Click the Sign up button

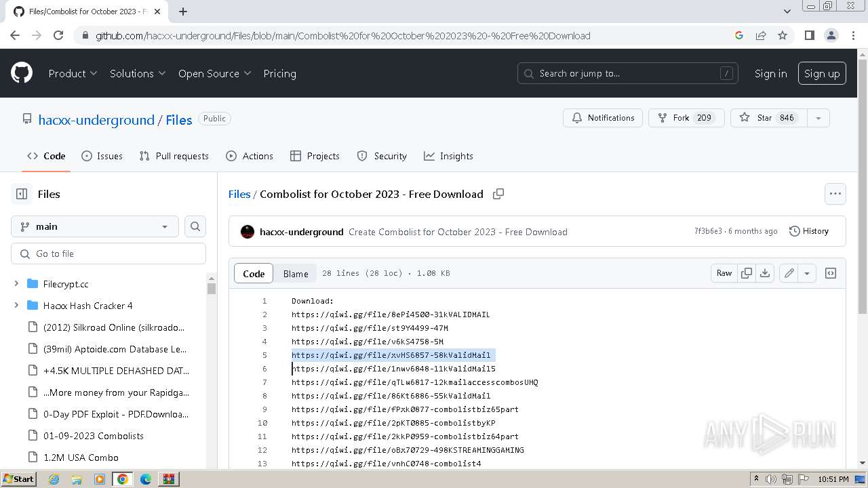pyautogui.click(x=822, y=73)
